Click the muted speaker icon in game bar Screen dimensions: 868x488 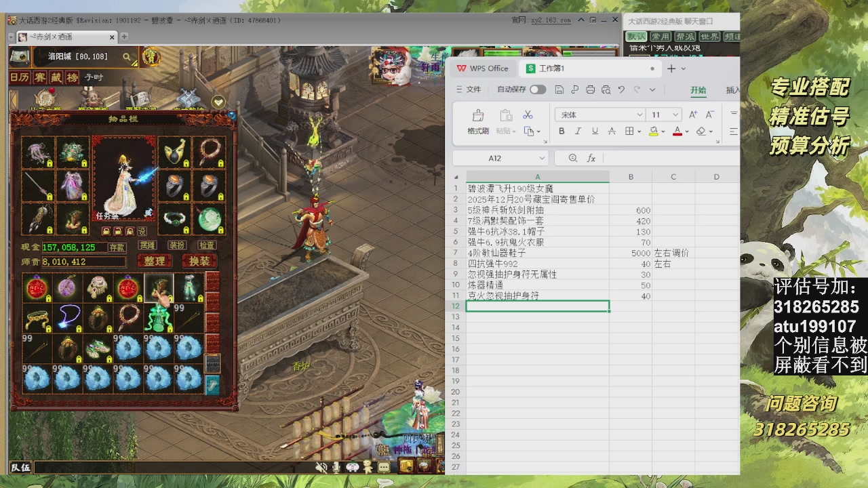pos(321,467)
